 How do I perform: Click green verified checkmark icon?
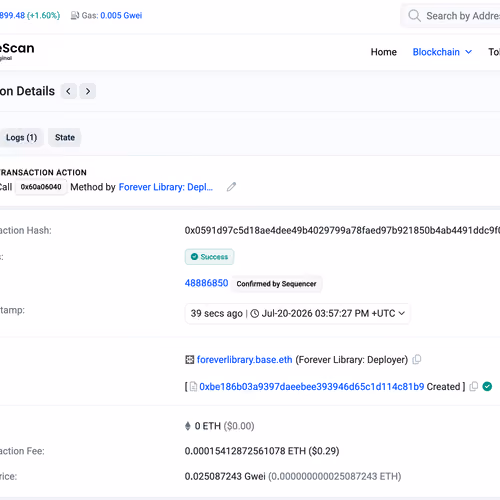pyautogui.click(x=487, y=386)
